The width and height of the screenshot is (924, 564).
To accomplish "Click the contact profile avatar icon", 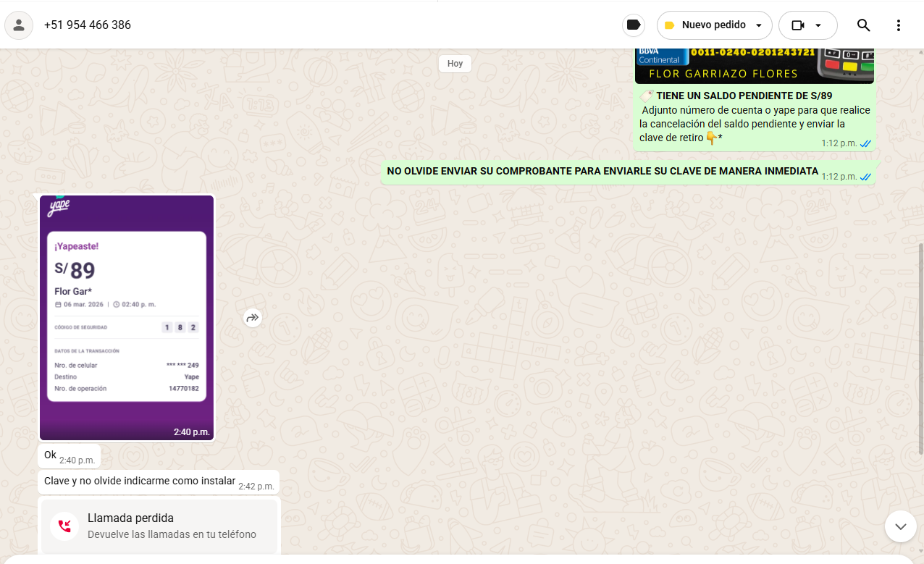I will click(19, 25).
